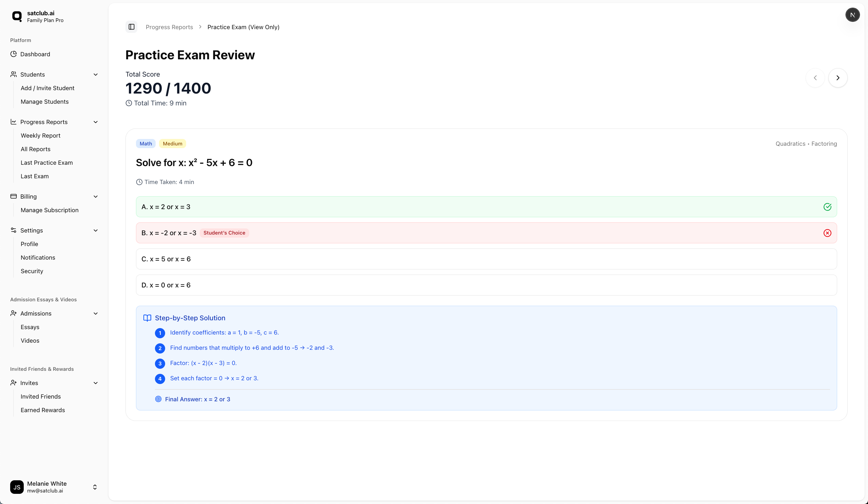868x504 pixels.
Task: Open Manage Subscription
Action: pyautogui.click(x=49, y=210)
